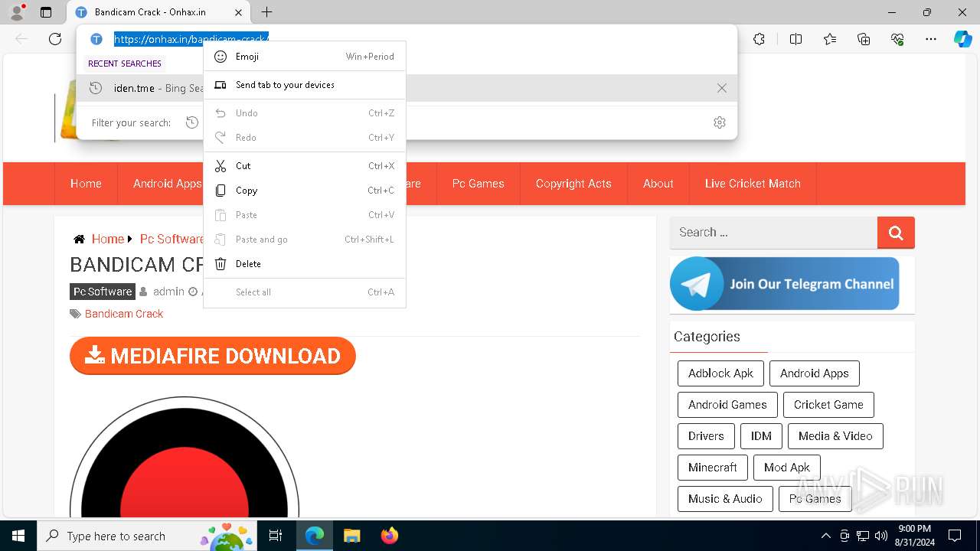Close the Bandicam Crack tab
The image size is (980, 551).
click(238, 12)
